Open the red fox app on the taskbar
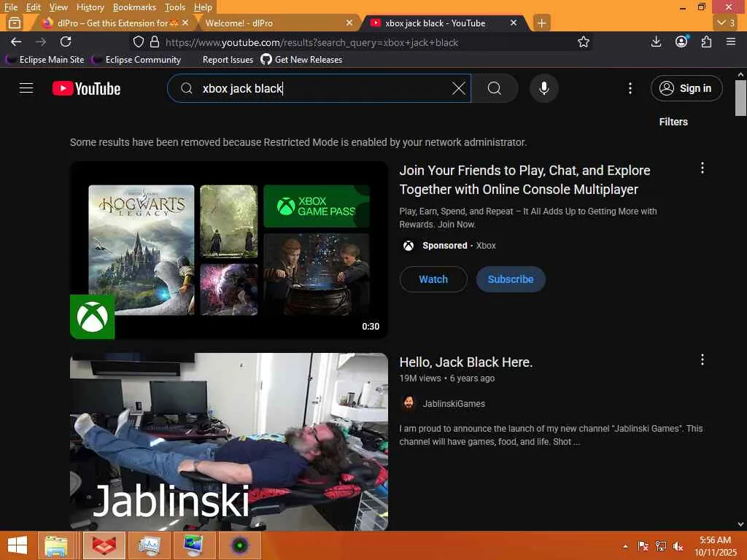 (104, 545)
